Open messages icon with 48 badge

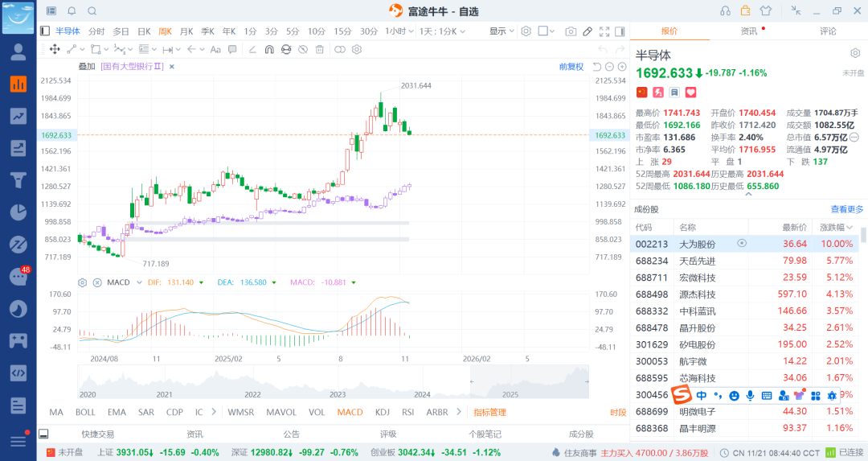[18, 276]
